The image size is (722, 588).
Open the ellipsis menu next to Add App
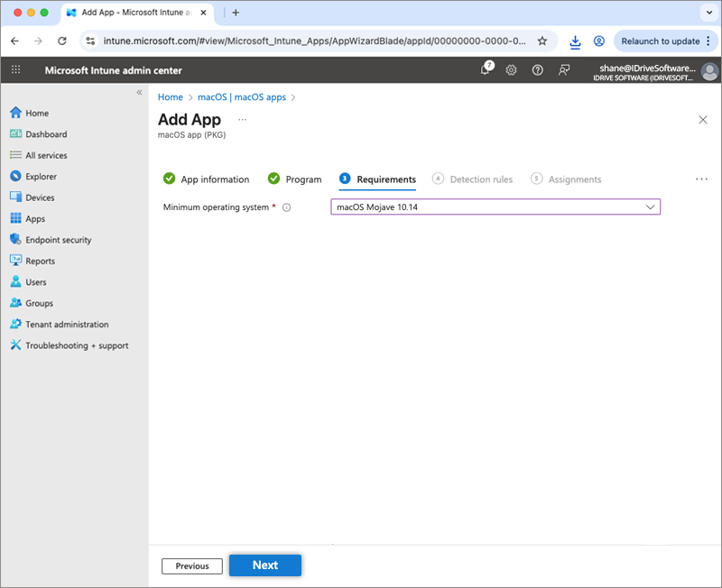242,120
